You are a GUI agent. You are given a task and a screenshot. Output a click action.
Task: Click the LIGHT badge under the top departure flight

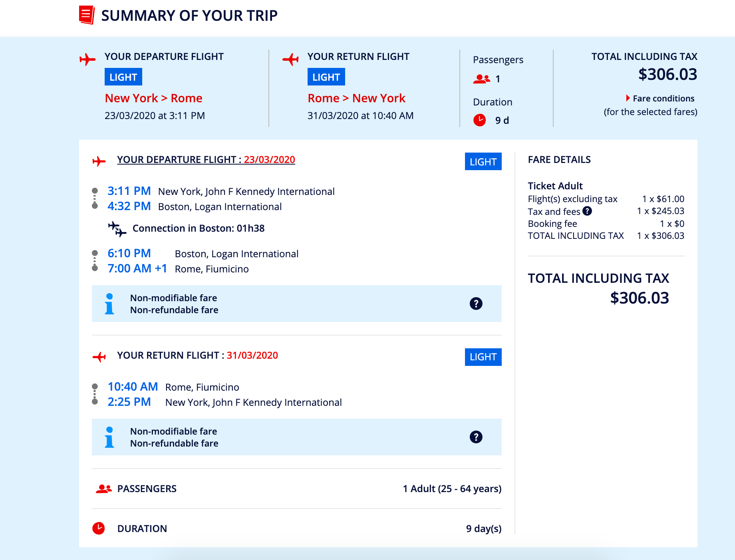click(x=123, y=77)
